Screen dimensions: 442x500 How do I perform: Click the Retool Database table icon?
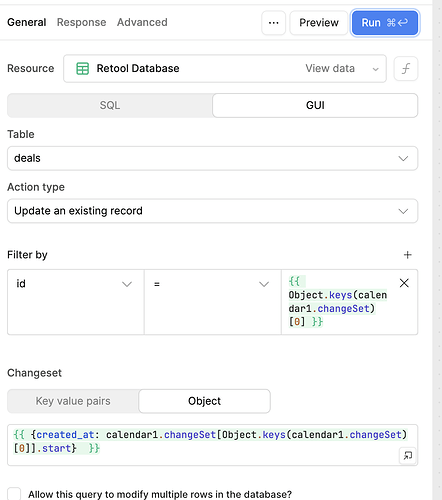click(82, 69)
